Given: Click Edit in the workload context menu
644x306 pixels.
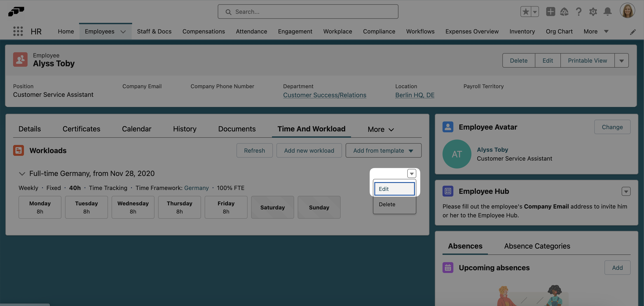Looking at the screenshot, I should [394, 189].
